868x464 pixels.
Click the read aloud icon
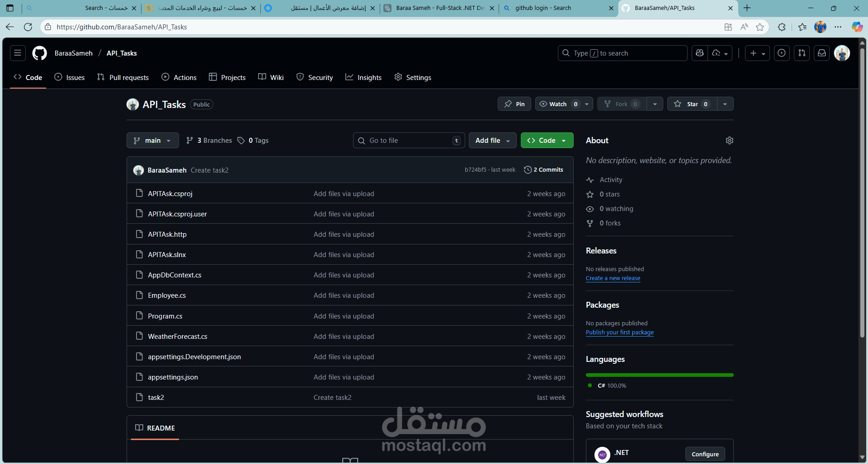click(744, 27)
